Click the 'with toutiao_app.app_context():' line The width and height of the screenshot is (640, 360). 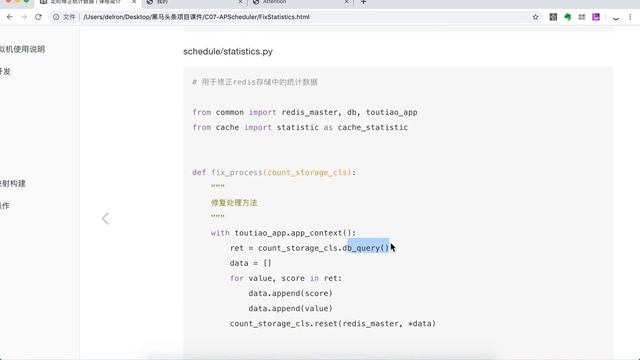click(283, 233)
